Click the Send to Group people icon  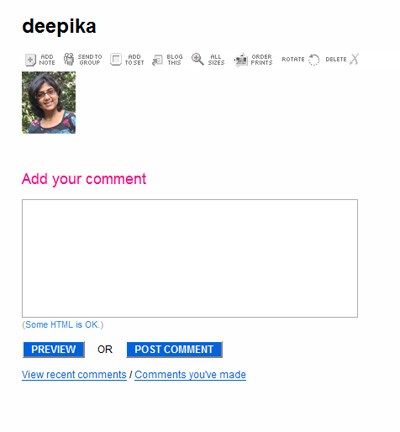tap(69, 59)
